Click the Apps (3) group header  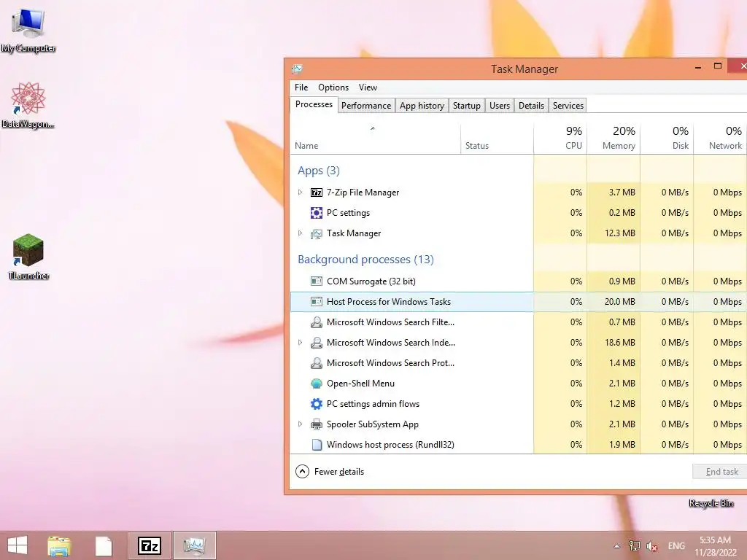click(x=319, y=171)
